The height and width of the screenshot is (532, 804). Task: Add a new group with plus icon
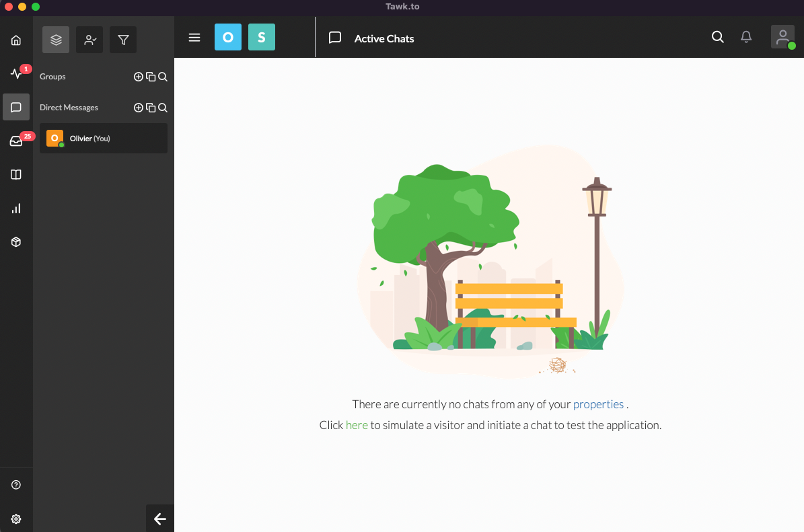pyautogui.click(x=139, y=77)
